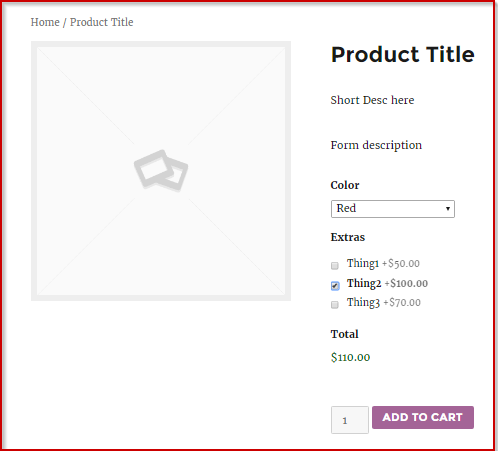Go to Home breadcrumb link

point(45,22)
